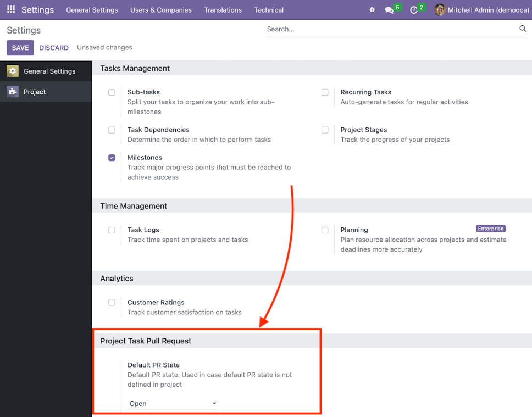532x417 pixels.
Task: Select the Project sidebar icon
Action: [x=13, y=91]
